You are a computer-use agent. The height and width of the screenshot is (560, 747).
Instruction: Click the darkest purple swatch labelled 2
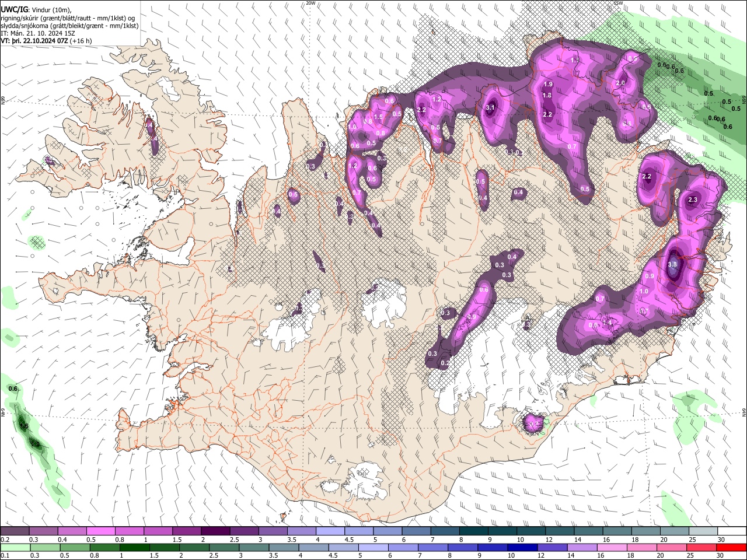[x=215, y=531]
